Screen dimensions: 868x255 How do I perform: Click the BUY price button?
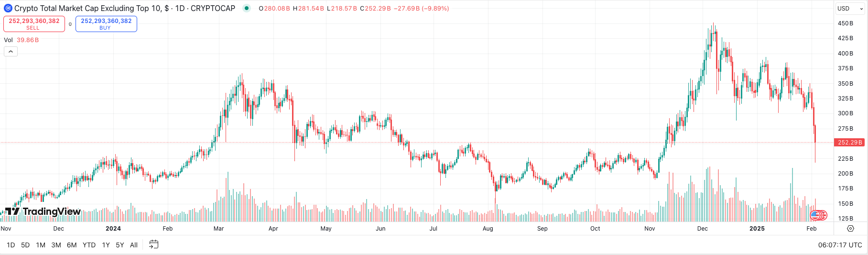point(106,24)
